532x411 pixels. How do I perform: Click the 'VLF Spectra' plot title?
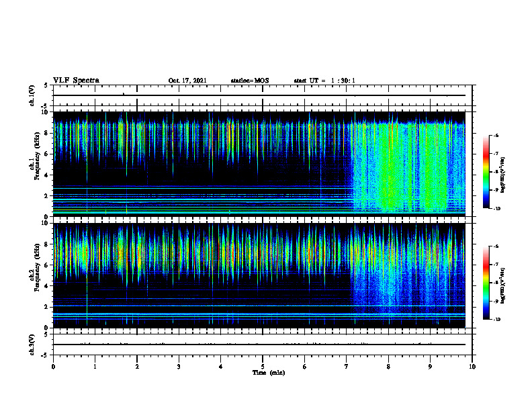click(77, 81)
